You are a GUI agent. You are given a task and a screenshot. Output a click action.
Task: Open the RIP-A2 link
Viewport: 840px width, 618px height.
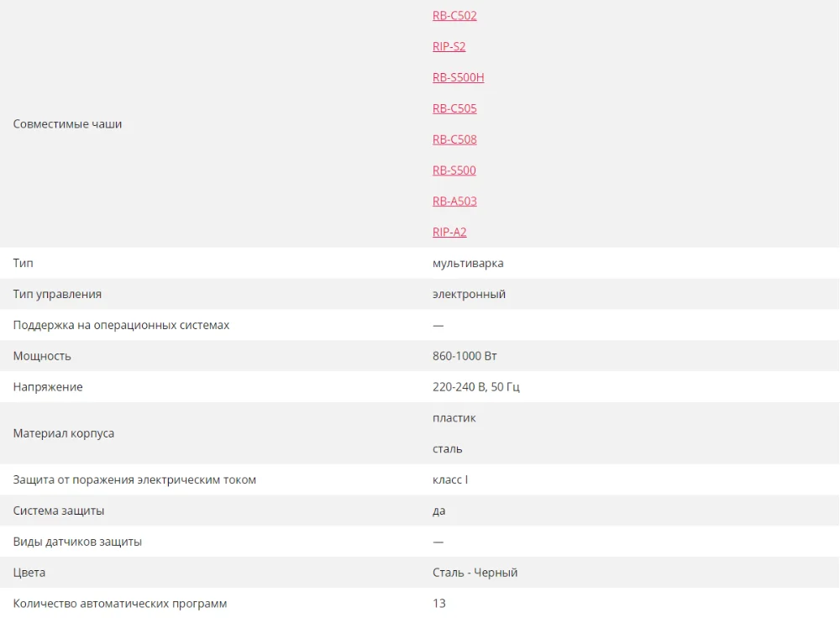click(x=449, y=233)
